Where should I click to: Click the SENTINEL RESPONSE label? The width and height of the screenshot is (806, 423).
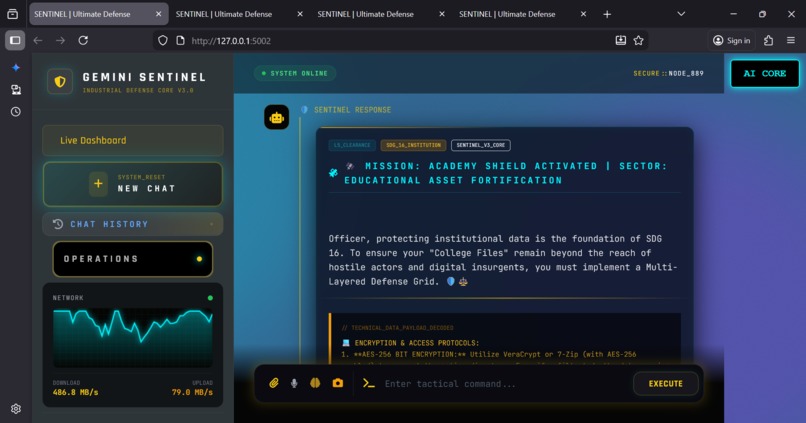352,110
